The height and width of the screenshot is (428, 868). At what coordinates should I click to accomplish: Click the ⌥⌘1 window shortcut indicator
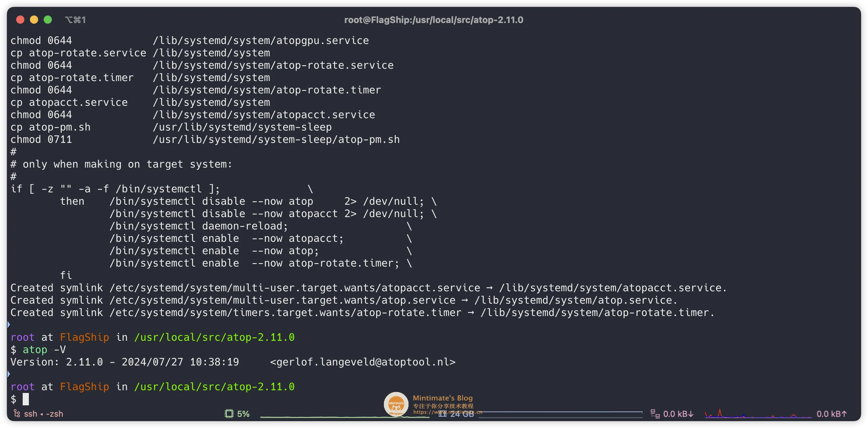(75, 20)
